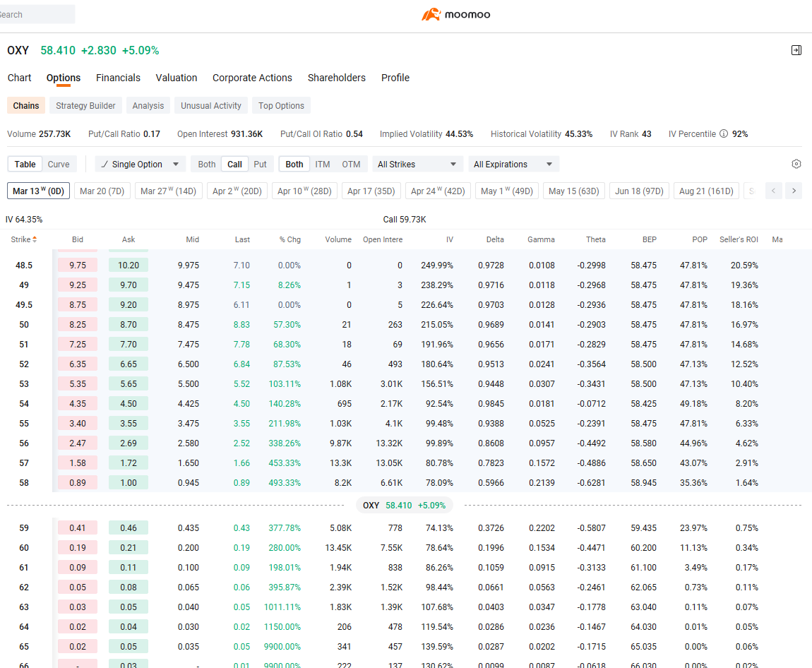The width and height of the screenshot is (812, 668).
Task: Open the column settings hexagon icon
Action: [796, 164]
